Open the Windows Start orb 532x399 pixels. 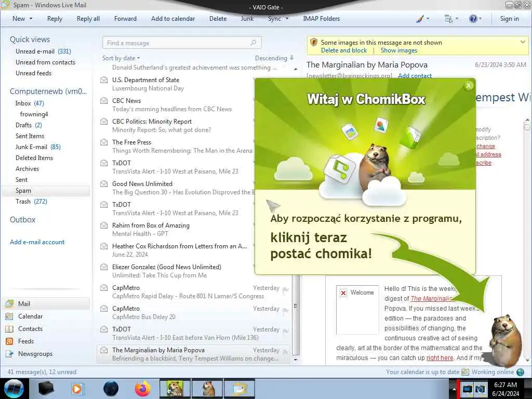click(14, 389)
